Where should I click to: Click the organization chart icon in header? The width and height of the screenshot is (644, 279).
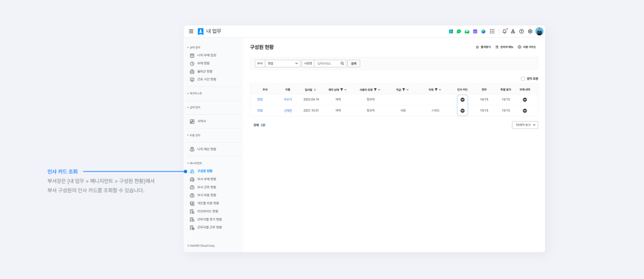(513, 31)
